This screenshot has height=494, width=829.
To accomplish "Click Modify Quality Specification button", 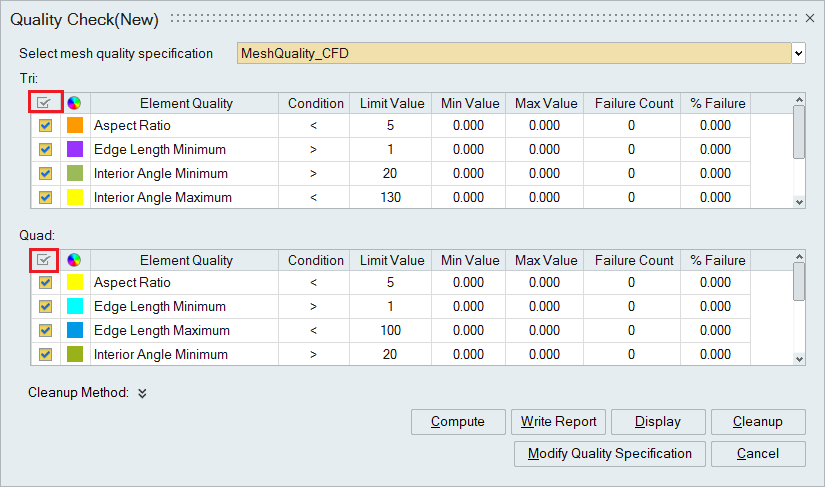I will 609,454.
